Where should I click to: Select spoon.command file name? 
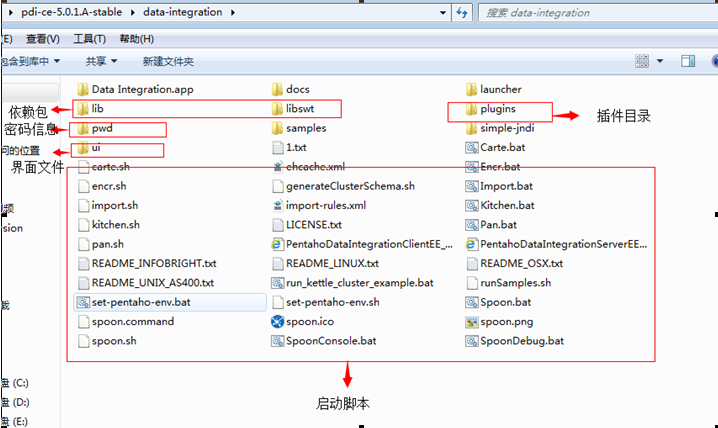click(x=133, y=321)
